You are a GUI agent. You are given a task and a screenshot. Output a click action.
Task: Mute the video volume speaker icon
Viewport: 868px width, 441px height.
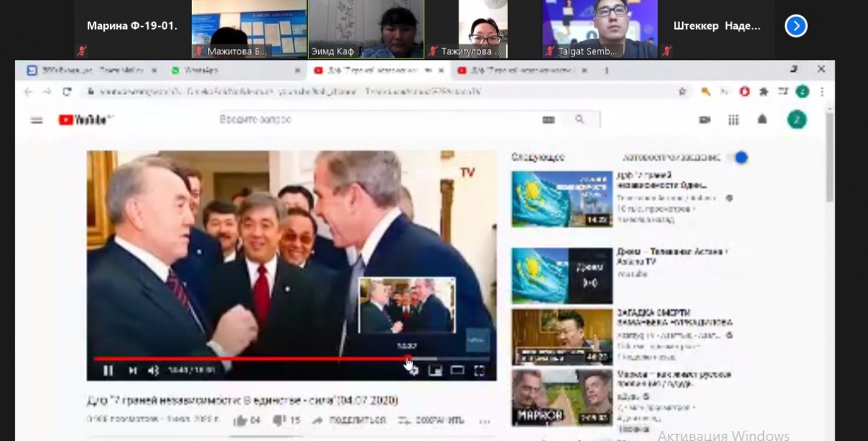pos(153,371)
